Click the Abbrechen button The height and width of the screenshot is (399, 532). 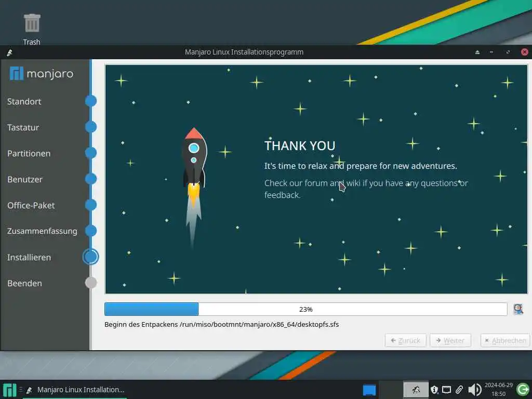[x=505, y=340]
